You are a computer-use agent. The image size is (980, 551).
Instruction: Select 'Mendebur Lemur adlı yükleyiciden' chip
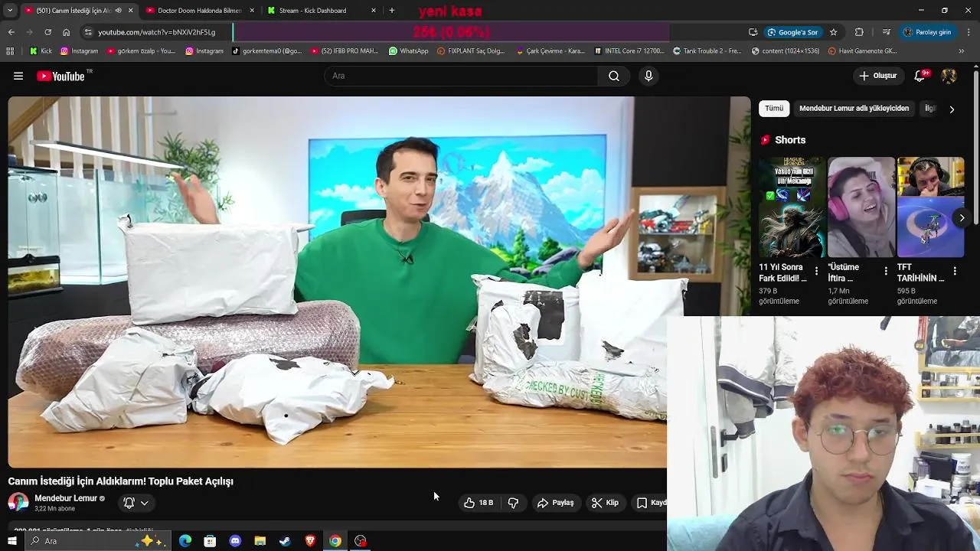tap(854, 109)
